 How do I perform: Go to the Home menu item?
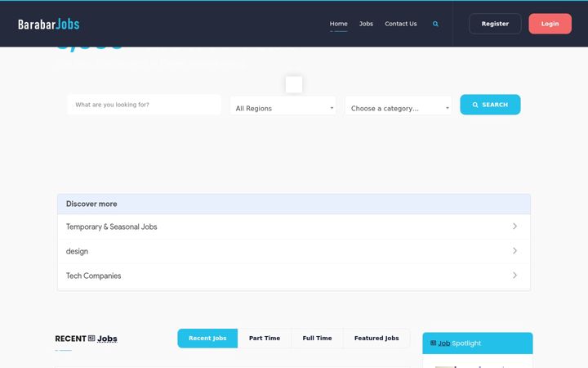[x=339, y=24]
